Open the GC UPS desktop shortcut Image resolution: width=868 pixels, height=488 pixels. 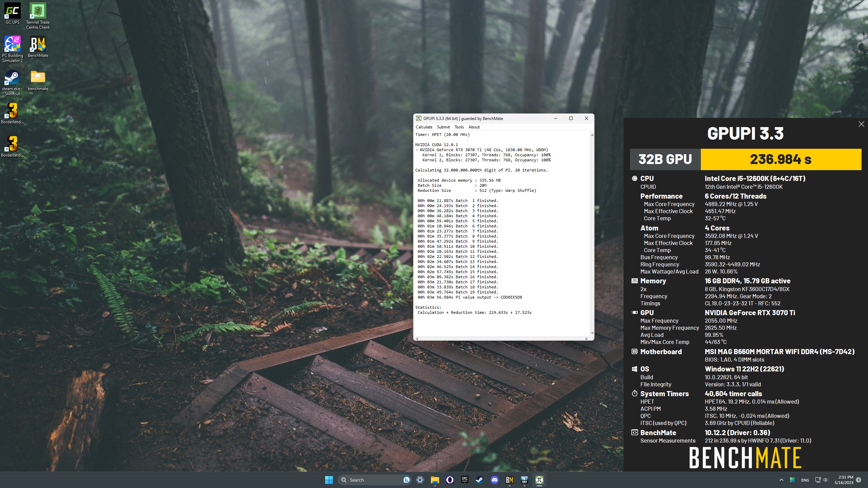coord(13,14)
